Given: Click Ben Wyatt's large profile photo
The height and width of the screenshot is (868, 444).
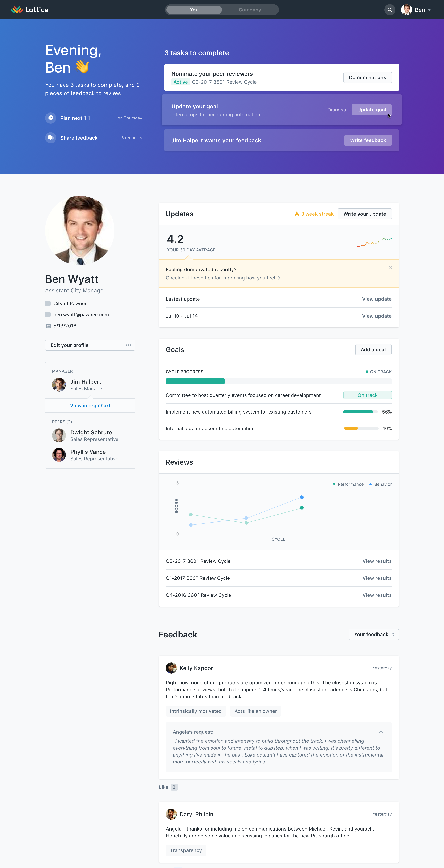Looking at the screenshot, I should pyautogui.click(x=80, y=231).
